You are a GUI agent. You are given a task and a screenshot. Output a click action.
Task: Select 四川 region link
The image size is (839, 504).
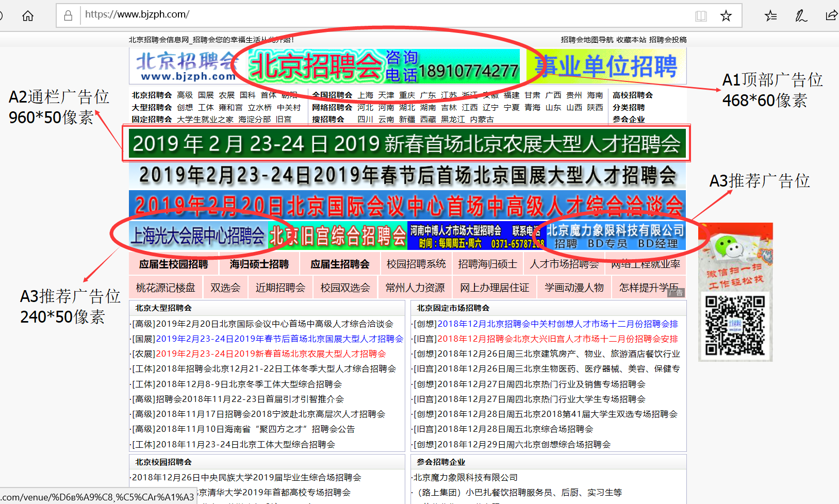pyautogui.click(x=365, y=120)
